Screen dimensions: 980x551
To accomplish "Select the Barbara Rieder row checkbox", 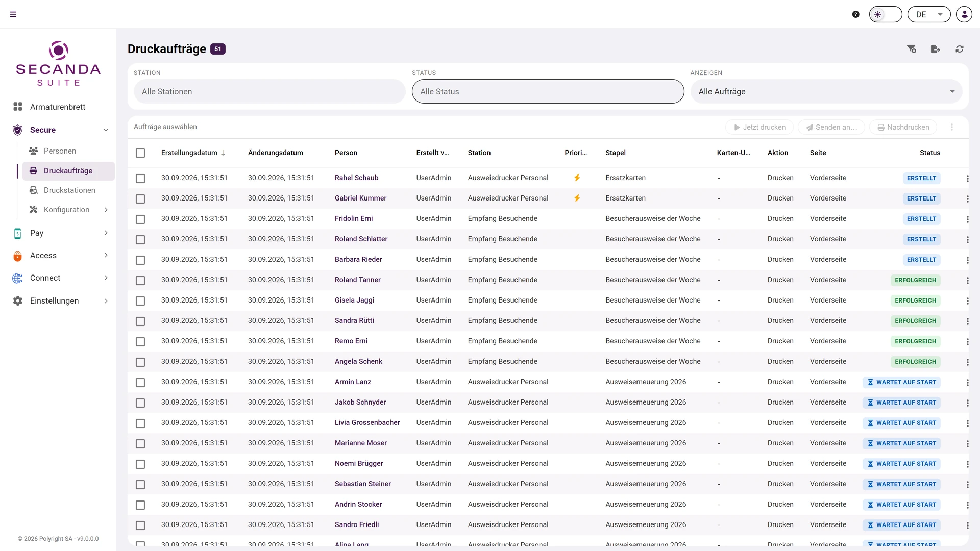I will coord(140,260).
